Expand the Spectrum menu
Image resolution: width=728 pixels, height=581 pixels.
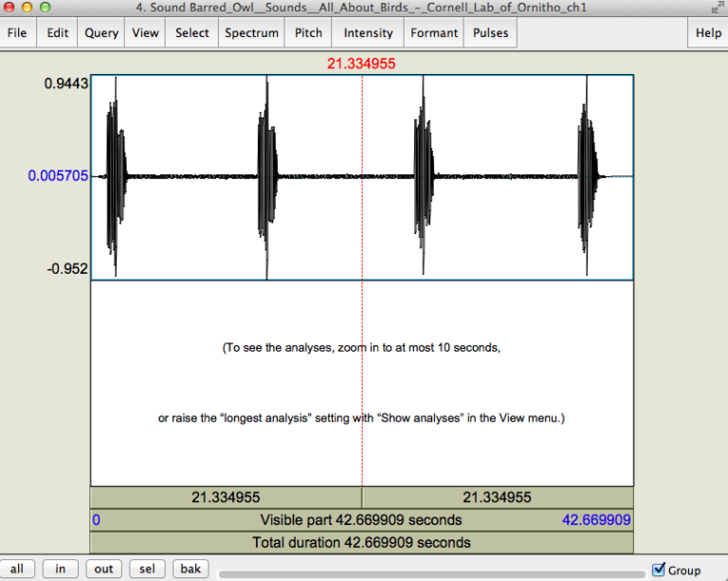(251, 32)
